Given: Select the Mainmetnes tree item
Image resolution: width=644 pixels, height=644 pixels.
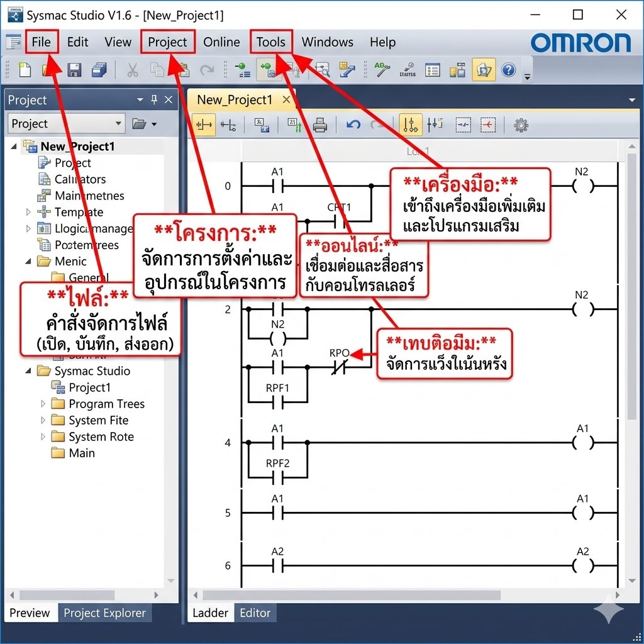Looking at the screenshot, I should [89, 196].
